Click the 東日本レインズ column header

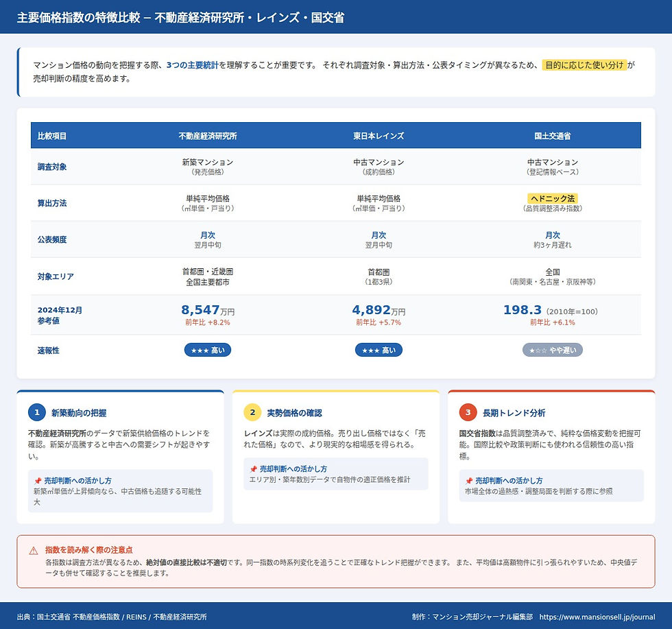point(379,136)
